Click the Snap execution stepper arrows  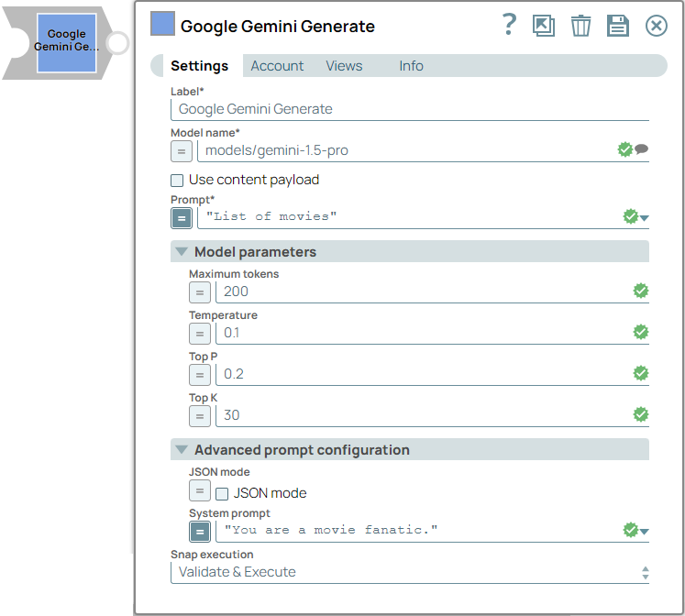(x=646, y=572)
